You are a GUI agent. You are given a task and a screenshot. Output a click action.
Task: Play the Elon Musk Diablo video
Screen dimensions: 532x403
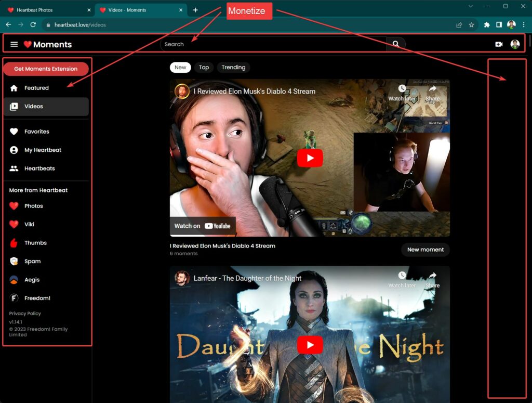(x=310, y=158)
